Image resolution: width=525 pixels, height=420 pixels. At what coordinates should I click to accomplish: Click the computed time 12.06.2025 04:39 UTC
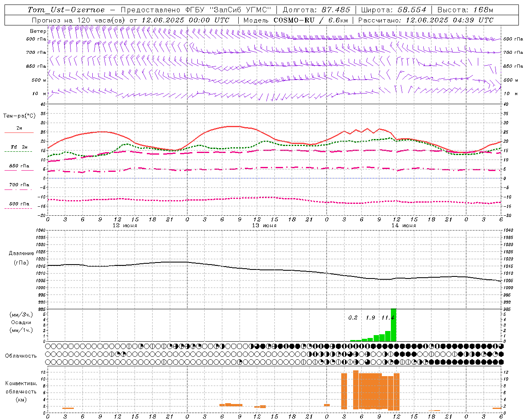(x=450, y=20)
